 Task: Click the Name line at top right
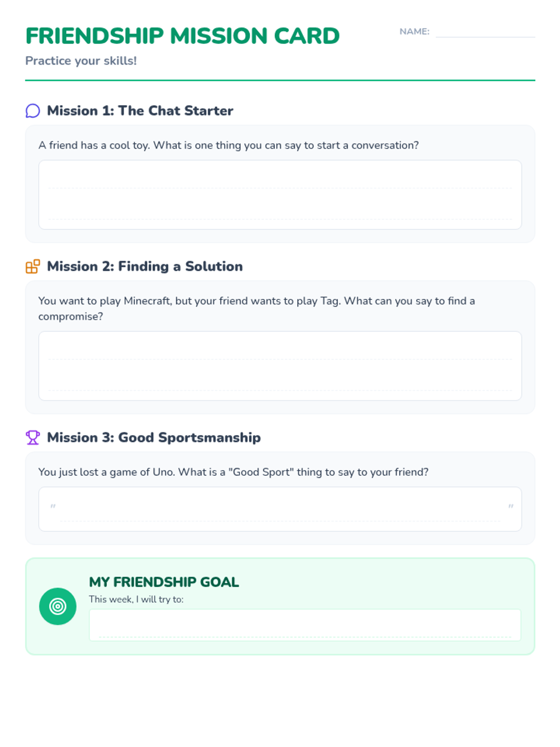coord(485,32)
